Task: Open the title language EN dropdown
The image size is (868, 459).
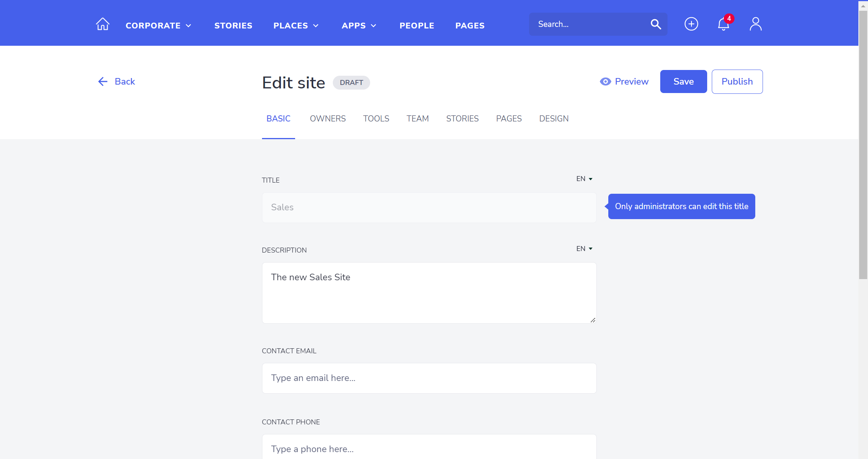Action: pos(584,179)
